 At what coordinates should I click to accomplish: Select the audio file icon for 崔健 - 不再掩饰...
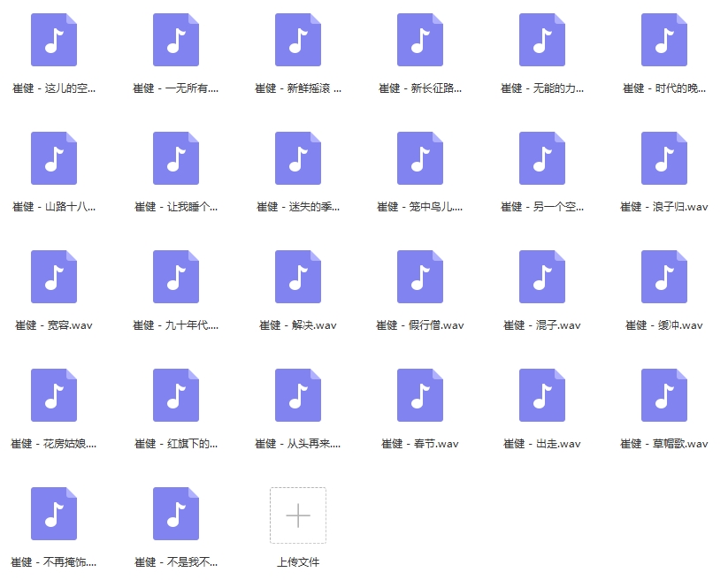[54, 514]
